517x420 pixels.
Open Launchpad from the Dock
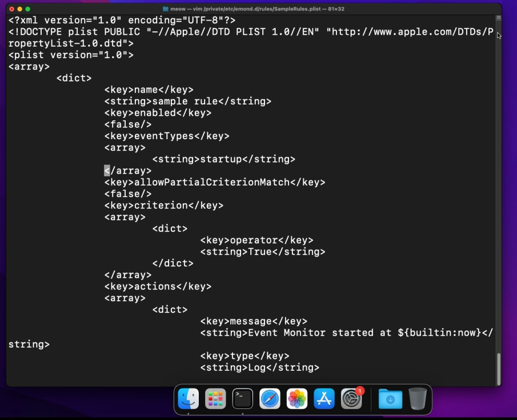point(215,398)
